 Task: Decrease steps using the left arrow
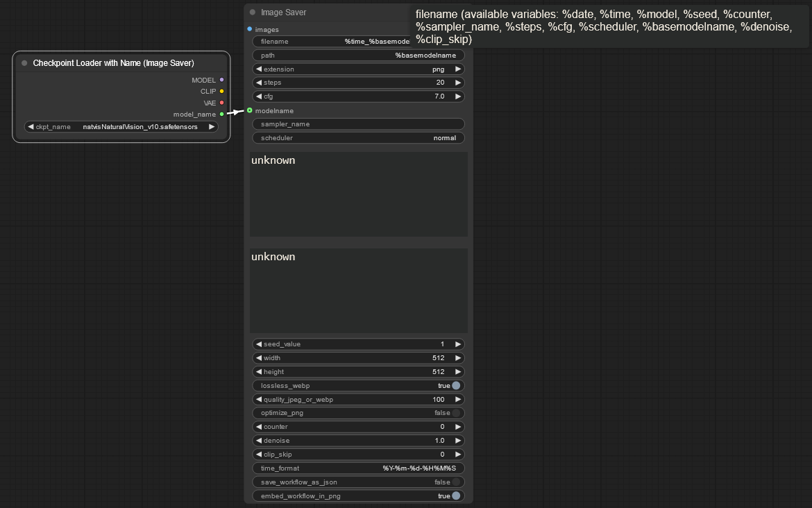259,83
